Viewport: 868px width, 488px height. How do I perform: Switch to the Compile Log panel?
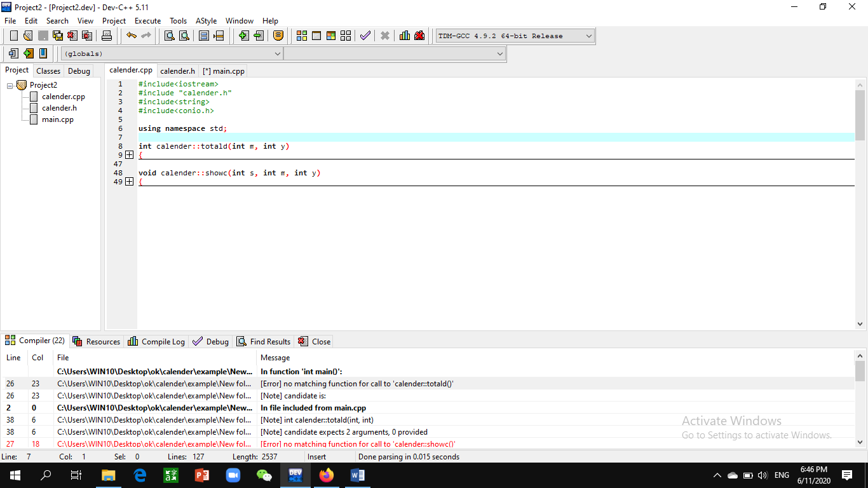pos(156,341)
